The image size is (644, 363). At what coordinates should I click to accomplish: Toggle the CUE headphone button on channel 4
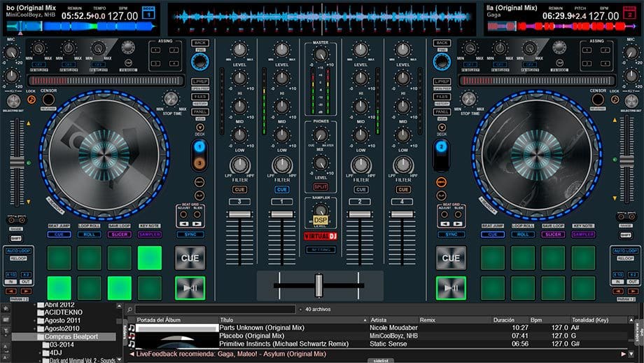tap(403, 189)
